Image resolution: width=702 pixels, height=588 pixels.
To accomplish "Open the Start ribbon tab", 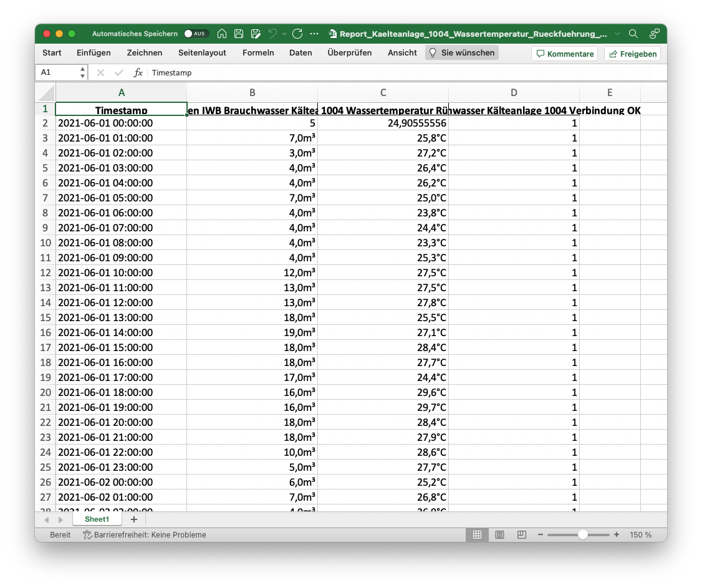I will tap(52, 53).
